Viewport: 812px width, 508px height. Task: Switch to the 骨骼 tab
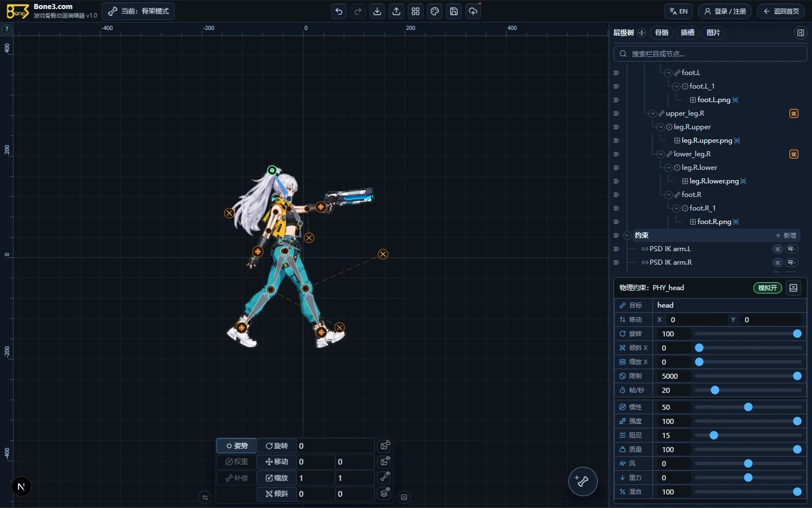662,33
